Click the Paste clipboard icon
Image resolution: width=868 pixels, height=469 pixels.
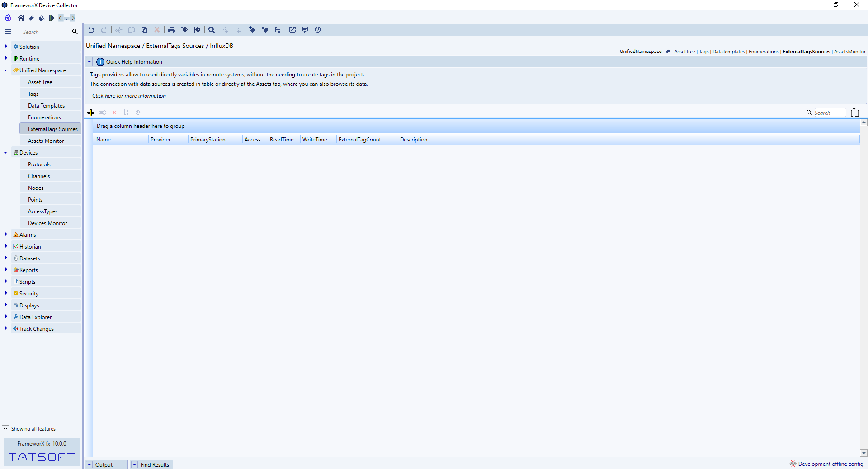click(x=144, y=30)
